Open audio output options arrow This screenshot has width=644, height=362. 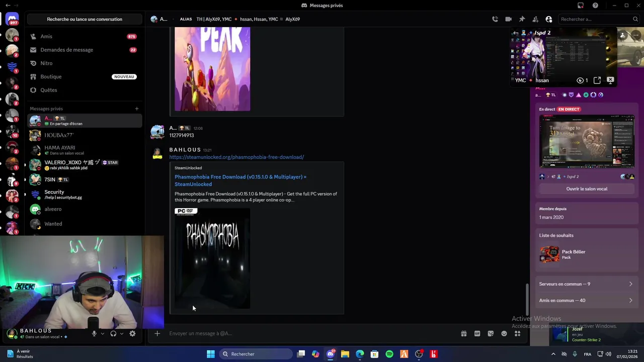(x=122, y=333)
